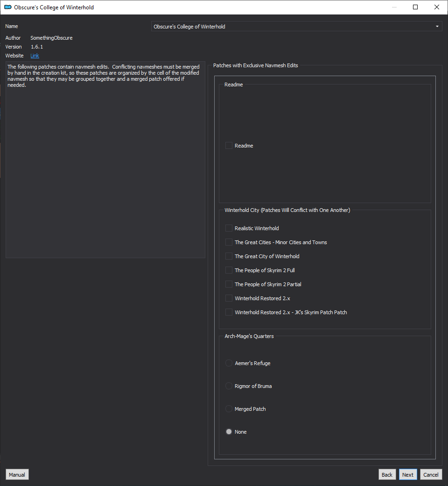The width and height of the screenshot is (448, 486).
Task: Close the installer window
Action: pos(436,7)
